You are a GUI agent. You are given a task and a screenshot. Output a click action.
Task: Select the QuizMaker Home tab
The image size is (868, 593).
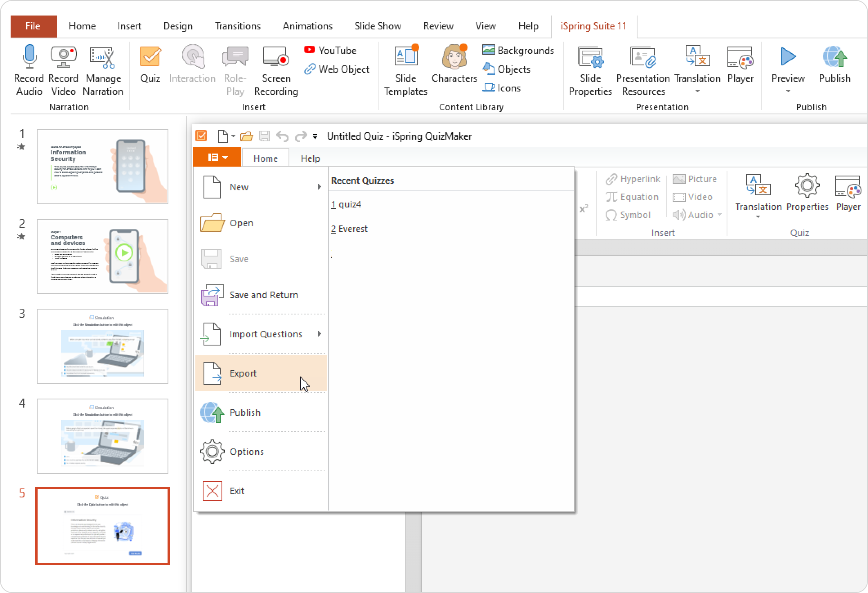265,158
